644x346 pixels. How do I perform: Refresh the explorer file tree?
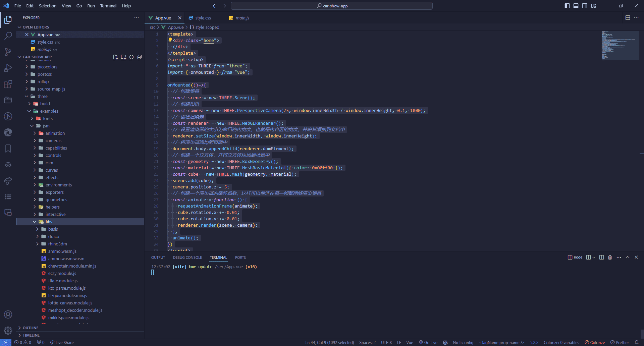(x=131, y=57)
